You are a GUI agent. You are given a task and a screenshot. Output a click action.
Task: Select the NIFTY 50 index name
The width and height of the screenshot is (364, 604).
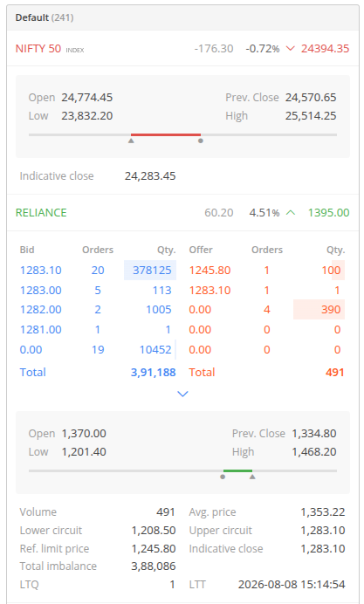pyautogui.click(x=38, y=49)
